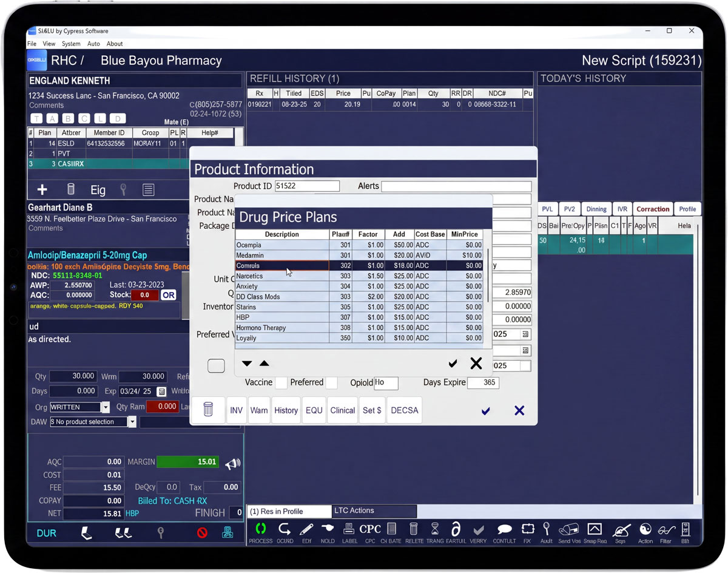
Task: Click the red prohibited circle icon
Action: pos(202,532)
